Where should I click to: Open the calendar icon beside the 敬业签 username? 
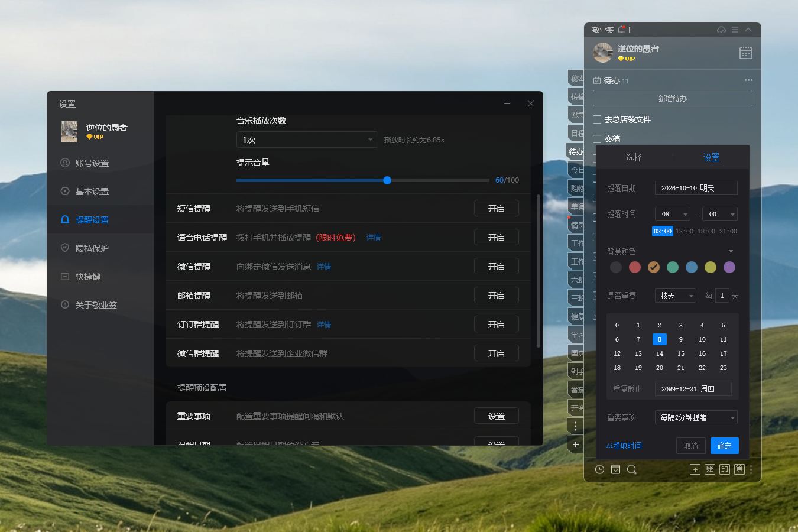point(746,53)
